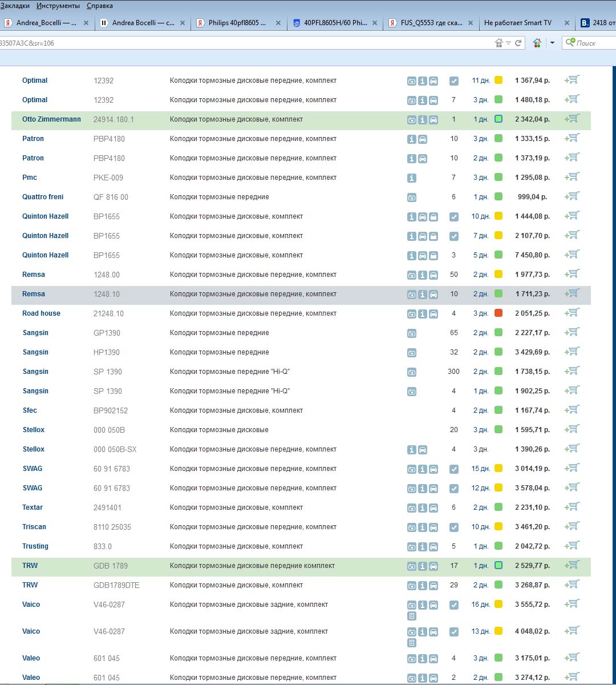Open the Закладки menu
616x685 pixels.
[x=15, y=6]
